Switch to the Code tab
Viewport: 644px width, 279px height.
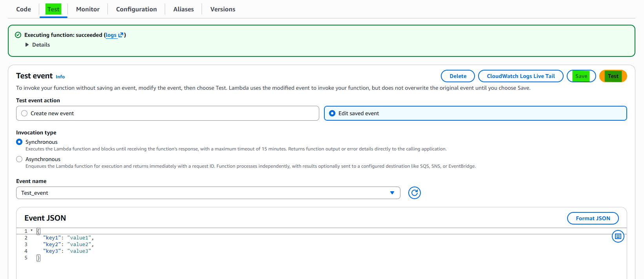pos(24,9)
